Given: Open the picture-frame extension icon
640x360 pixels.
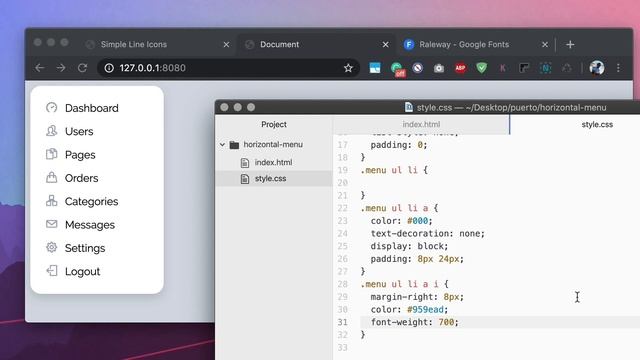Looking at the screenshot, I should [x=375, y=68].
